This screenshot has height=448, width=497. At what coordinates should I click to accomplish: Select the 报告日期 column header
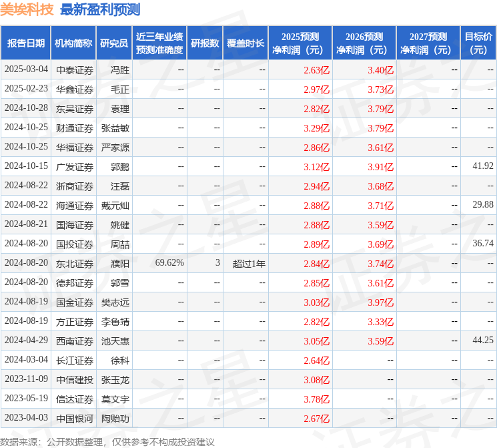[x=25, y=43]
